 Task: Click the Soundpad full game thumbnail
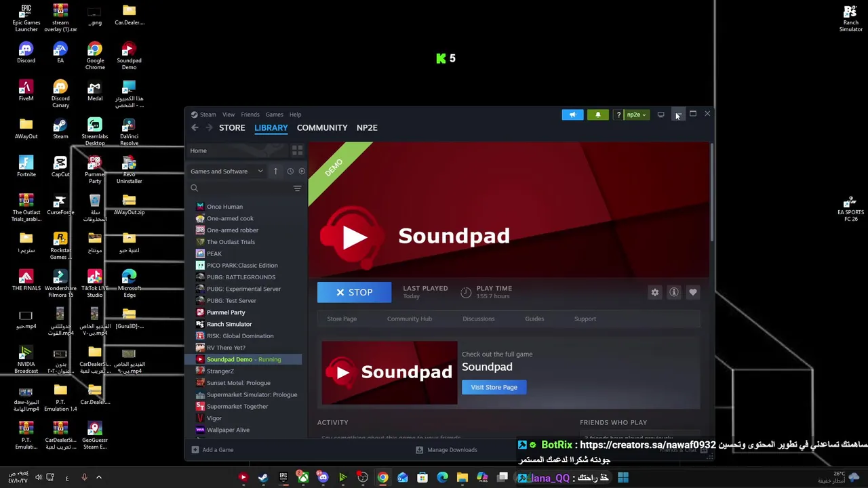pyautogui.click(x=389, y=373)
